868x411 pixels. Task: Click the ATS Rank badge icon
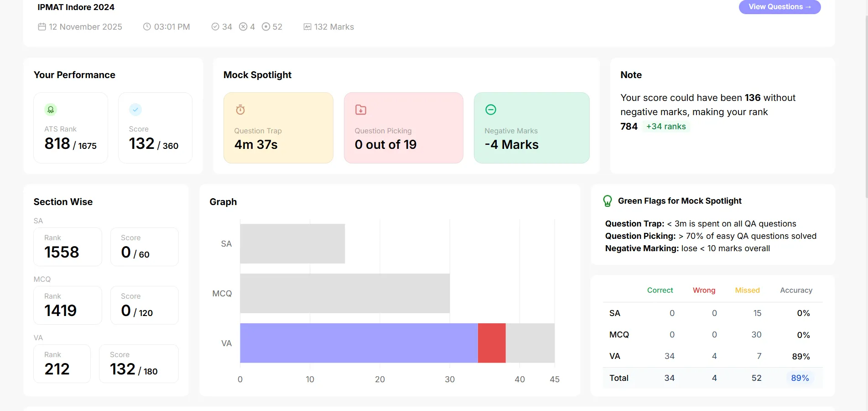[x=51, y=110]
